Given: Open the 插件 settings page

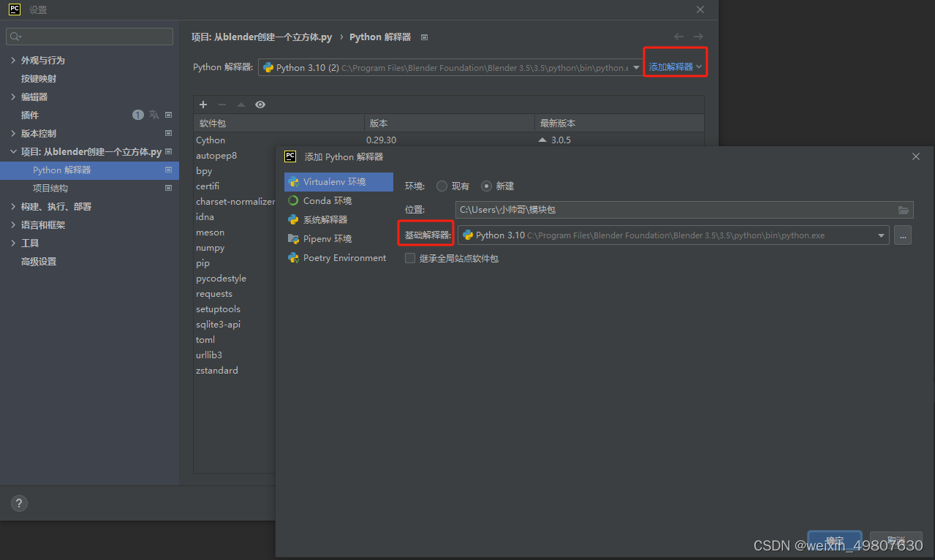Looking at the screenshot, I should 29,115.
